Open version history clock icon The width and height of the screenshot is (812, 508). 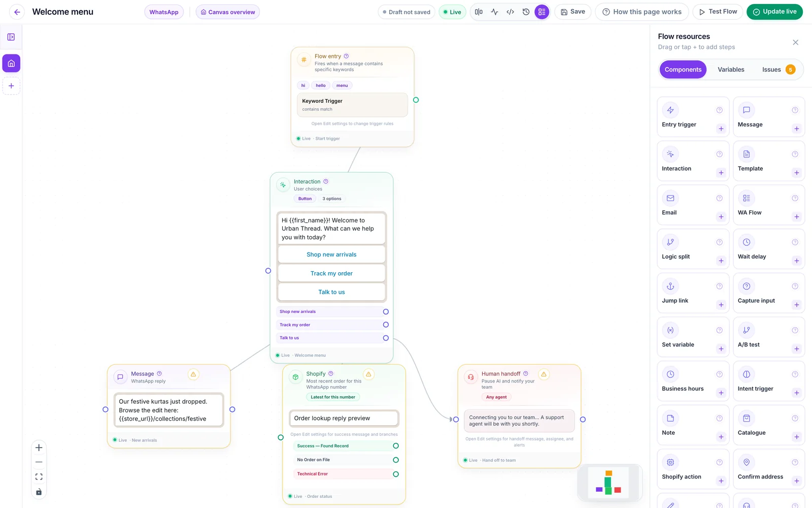(526, 12)
